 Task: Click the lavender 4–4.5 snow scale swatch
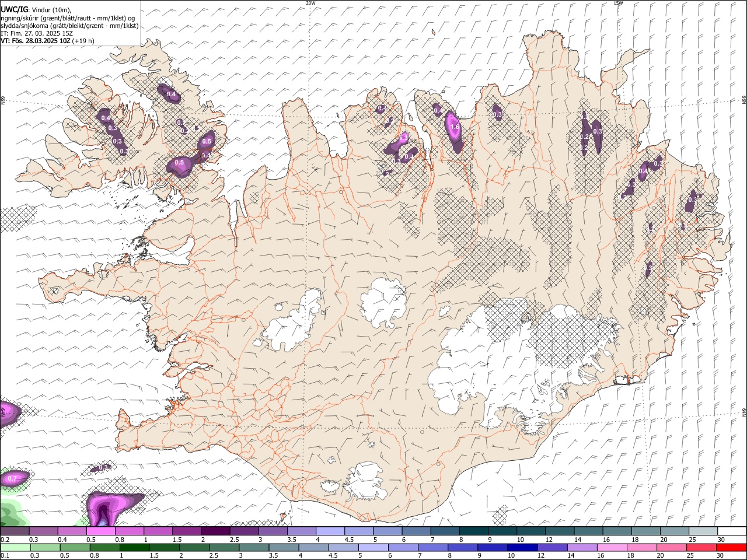tap(330, 531)
